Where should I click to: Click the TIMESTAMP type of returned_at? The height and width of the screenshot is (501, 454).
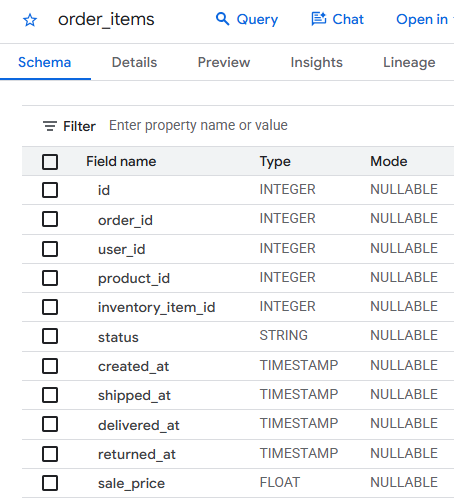[299, 453]
